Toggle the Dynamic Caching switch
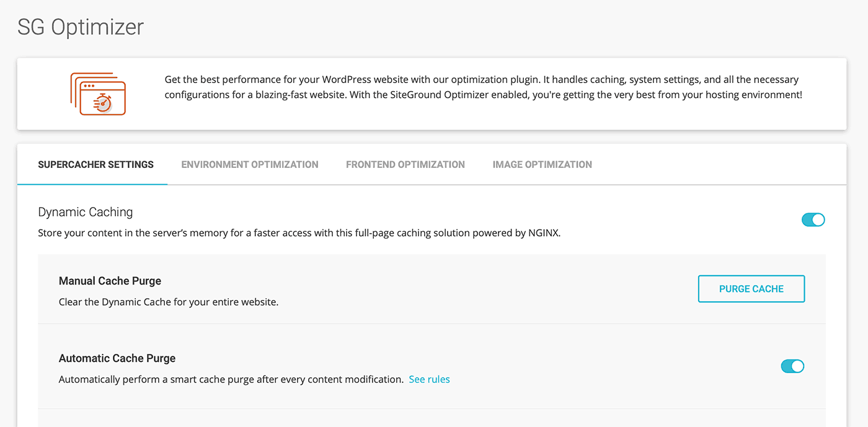Viewport: 868px width, 427px height. tap(813, 220)
